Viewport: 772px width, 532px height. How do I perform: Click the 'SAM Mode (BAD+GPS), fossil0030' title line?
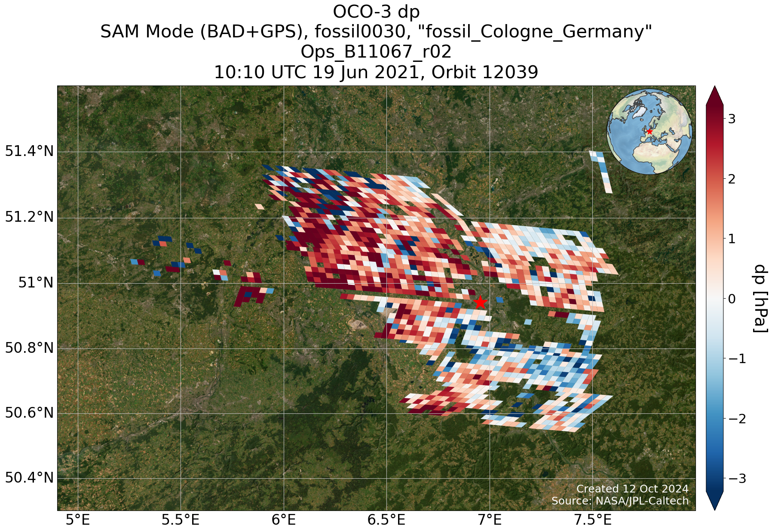(x=376, y=32)
